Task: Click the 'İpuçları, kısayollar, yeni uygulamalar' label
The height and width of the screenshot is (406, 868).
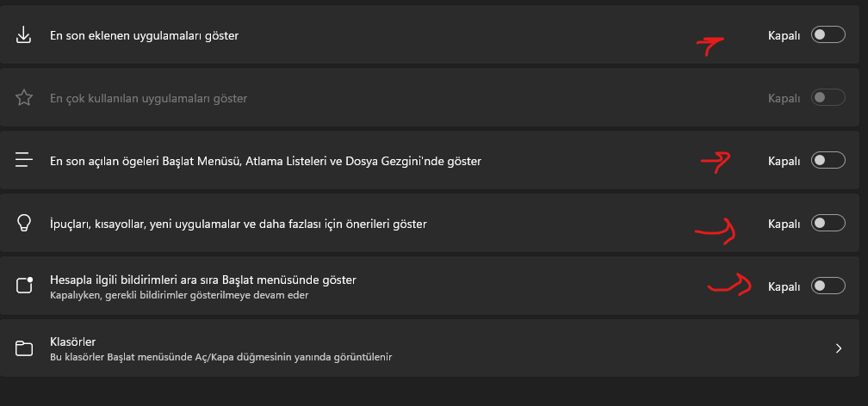Action: pyautogui.click(x=239, y=224)
